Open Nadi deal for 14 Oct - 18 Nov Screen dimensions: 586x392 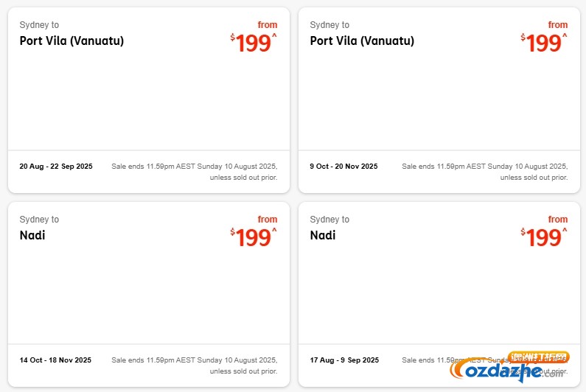click(32, 236)
